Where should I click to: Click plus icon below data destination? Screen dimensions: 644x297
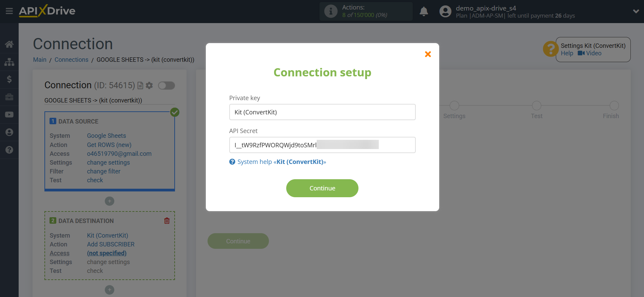110,290
